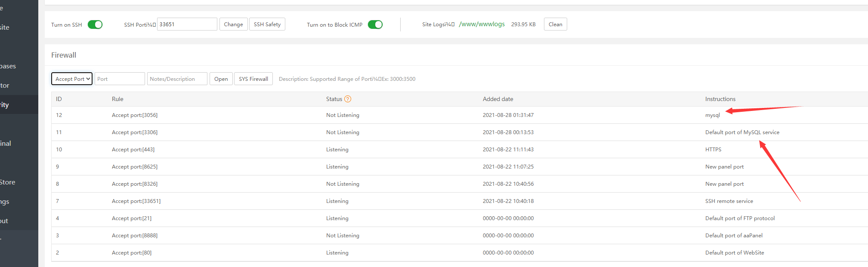Select the Accept port:[21] rule cell
This screenshot has height=267, width=868.
point(132,218)
